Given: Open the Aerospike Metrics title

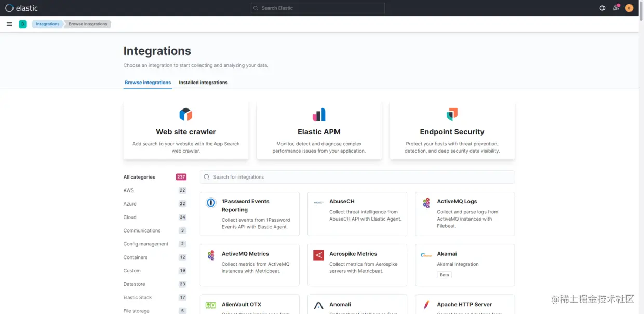Looking at the screenshot, I should [353, 254].
